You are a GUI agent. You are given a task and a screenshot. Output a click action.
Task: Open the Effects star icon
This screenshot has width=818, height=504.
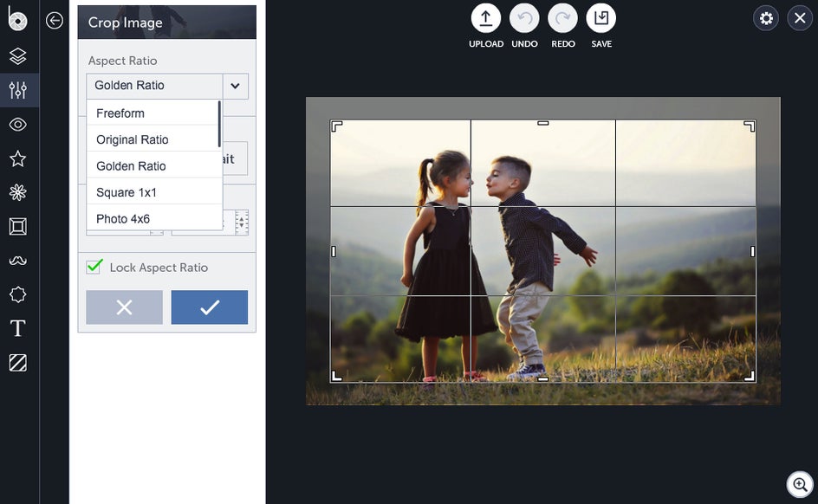tap(17, 158)
